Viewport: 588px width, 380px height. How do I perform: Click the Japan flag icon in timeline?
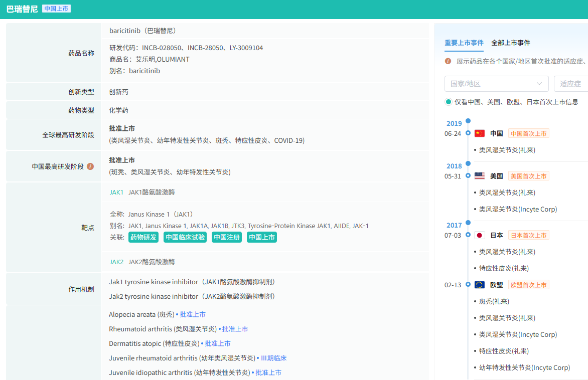pyautogui.click(x=480, y=235)
